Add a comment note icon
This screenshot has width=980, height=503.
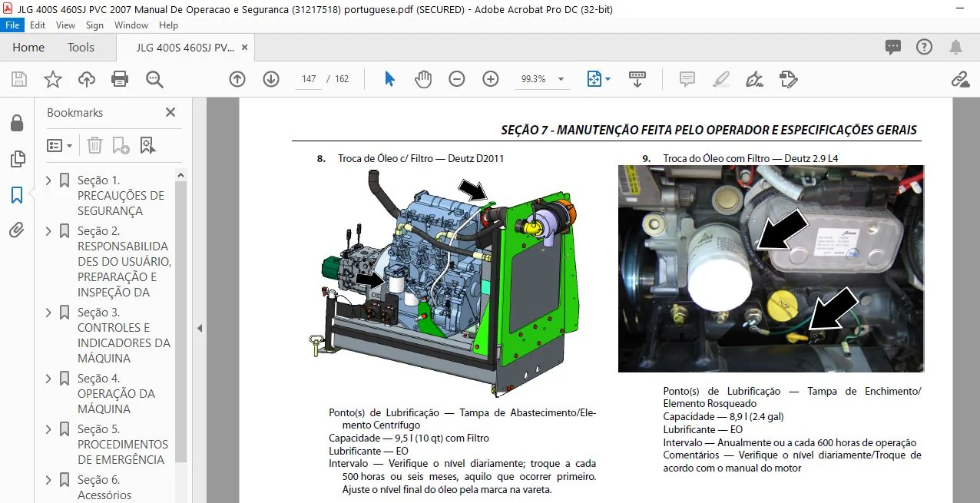[687, 79]
